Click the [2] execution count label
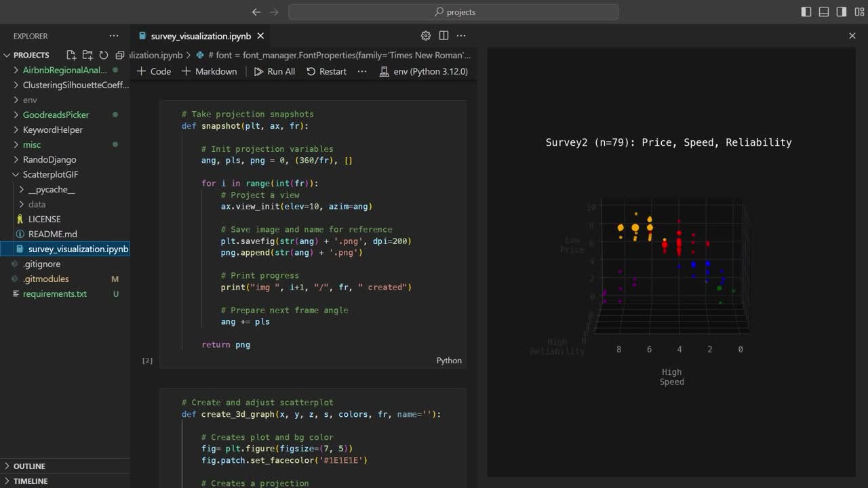 click(x=147, y=361)
